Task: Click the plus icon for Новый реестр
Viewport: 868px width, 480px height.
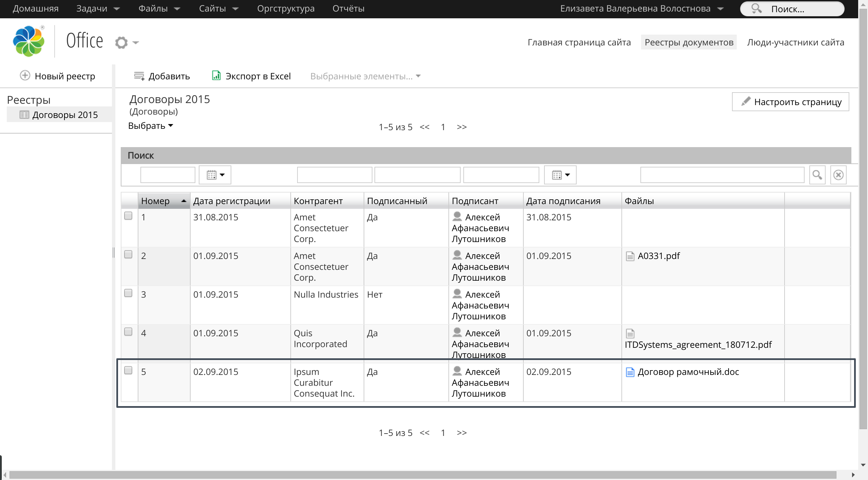Action: click(x=25, y=76)
